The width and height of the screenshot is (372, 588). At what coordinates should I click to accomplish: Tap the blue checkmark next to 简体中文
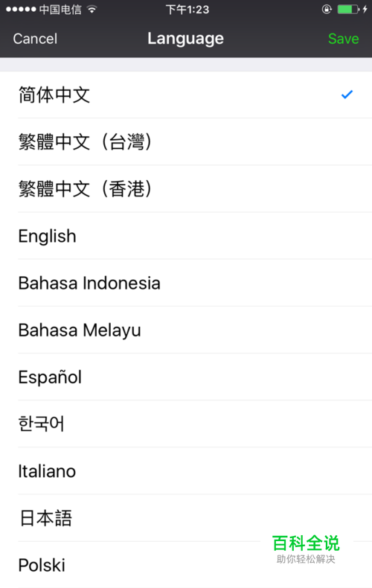[x=347, y=95]
